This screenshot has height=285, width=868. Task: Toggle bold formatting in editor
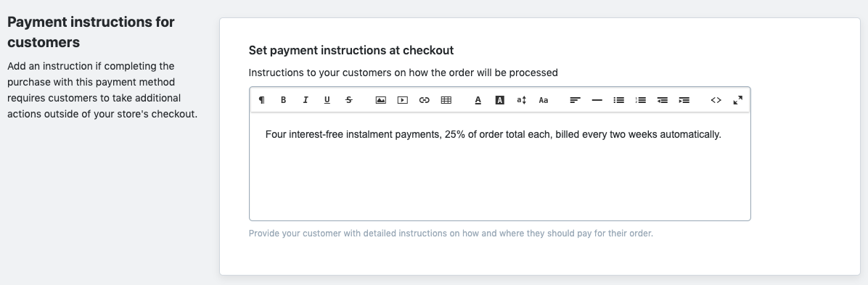pos(284,100)
